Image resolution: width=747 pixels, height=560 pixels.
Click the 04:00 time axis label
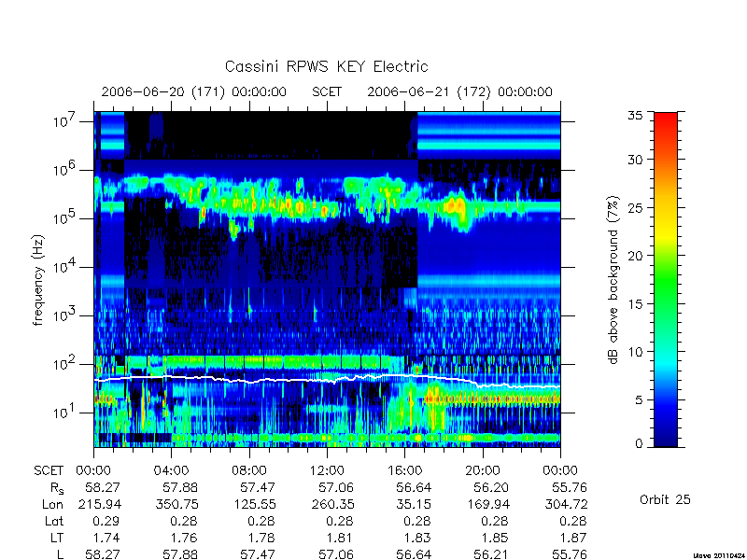tap(171, 471)
